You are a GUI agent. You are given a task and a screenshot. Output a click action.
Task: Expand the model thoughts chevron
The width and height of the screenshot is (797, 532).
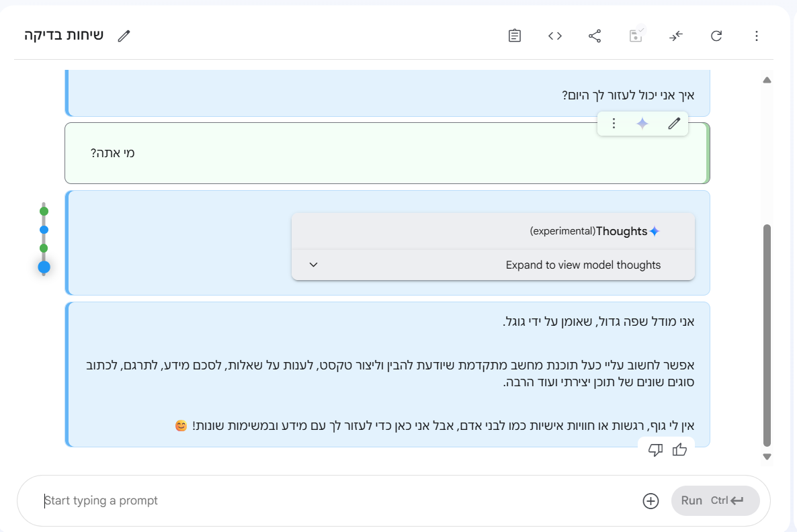click(x=314, y=265)
